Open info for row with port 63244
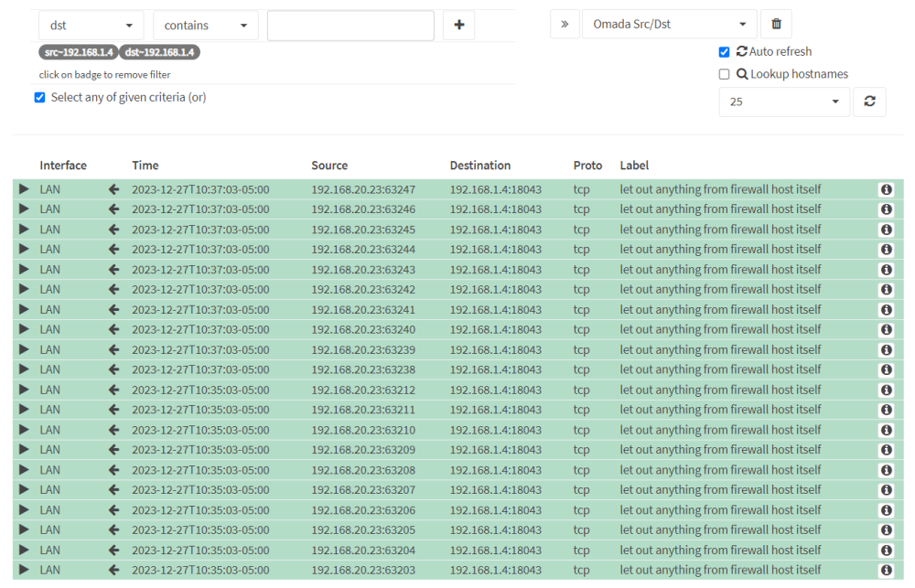The width and height of the screenshot is (915, 588). point(886,250)
